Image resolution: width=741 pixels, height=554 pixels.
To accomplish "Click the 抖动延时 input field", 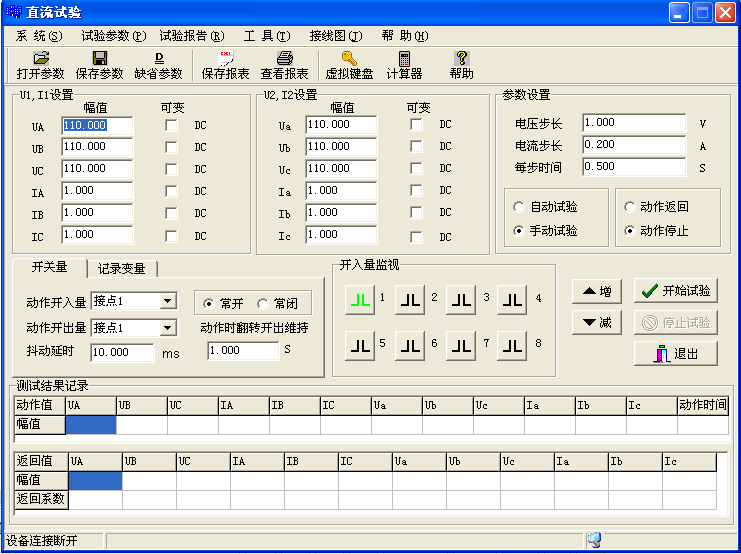I will click(122, 352).
